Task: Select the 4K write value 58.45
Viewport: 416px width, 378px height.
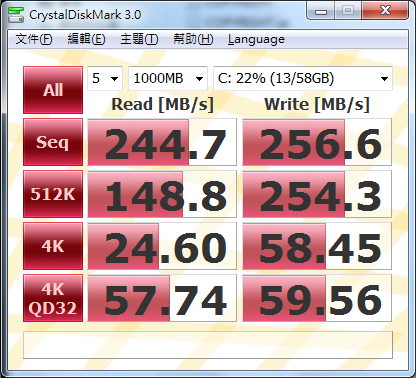Action: point(317,246)
